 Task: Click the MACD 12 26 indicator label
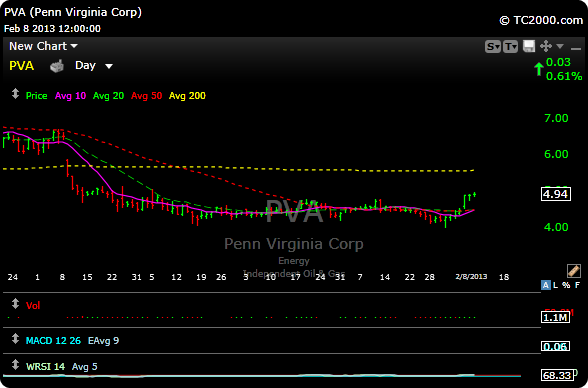click(x=53, y=341)
